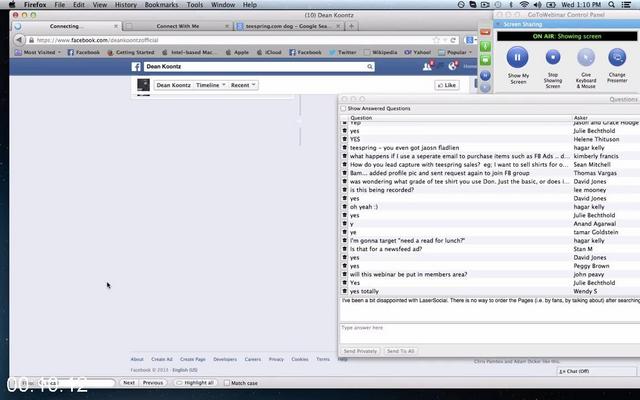Open the Popular bookmarks folder dropdown

coord(455,52)
